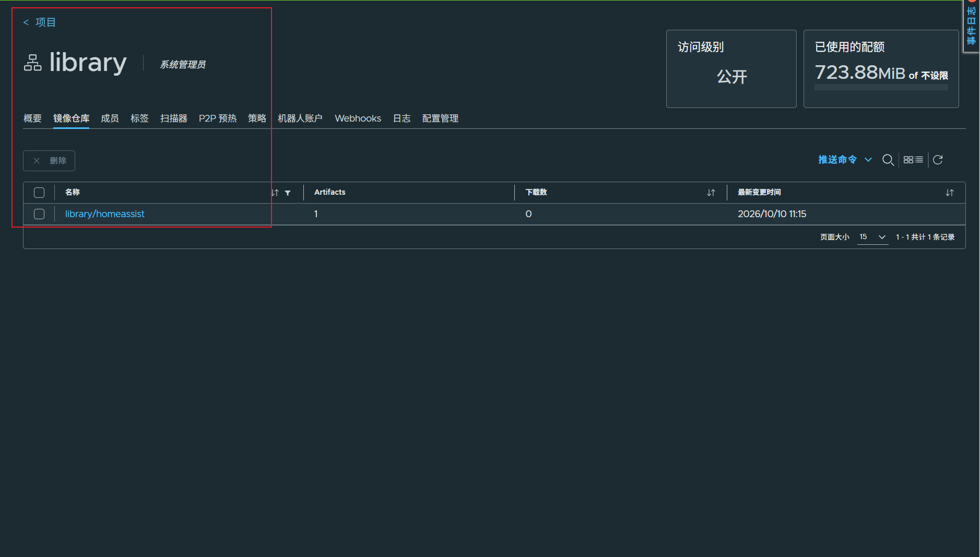This screenshot has width=980, height=557.
Task: Click the 1 - 1 共计 1 条记录 pagination text
Action: tap(925, 237)
